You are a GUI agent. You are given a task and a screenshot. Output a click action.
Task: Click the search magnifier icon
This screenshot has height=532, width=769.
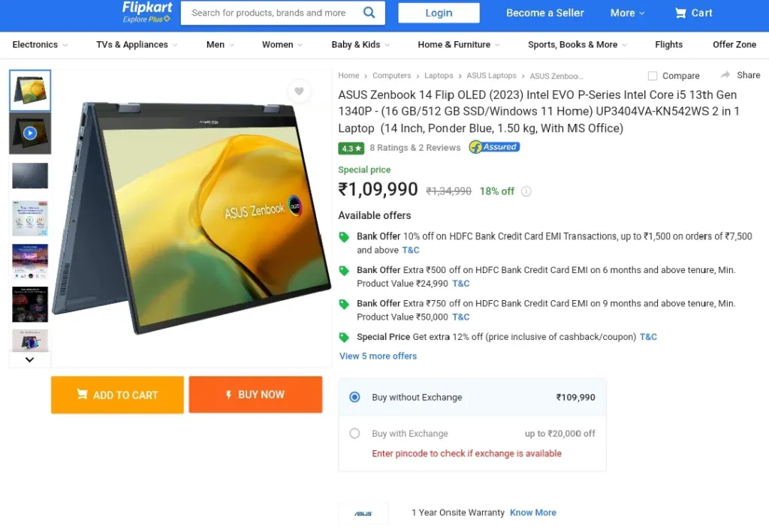click(369, 13)
